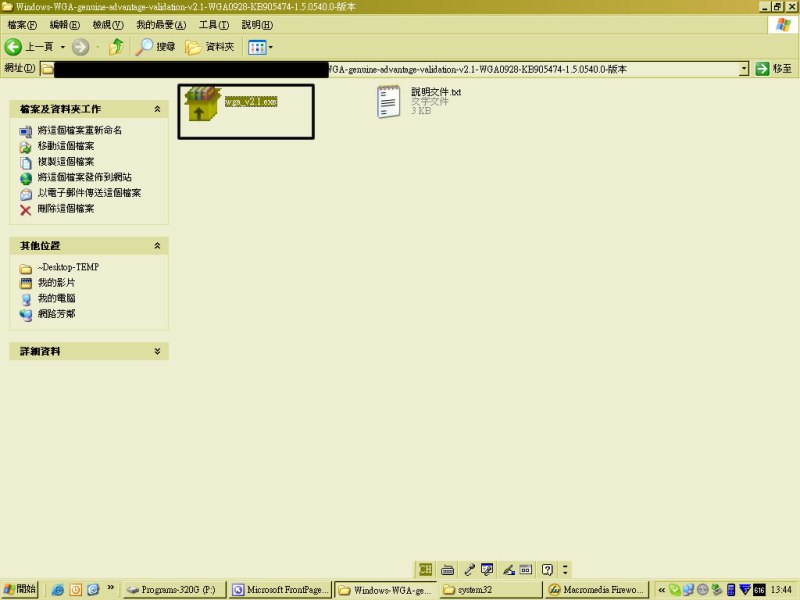Viewport: 800px width, 600px height.
Task: Open the 我的最愛(A) menu
Action: click(161, 24)
